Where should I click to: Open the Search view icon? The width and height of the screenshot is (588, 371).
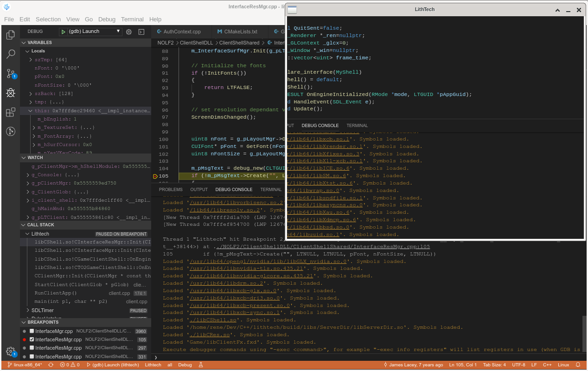click(x=10, y=54)
